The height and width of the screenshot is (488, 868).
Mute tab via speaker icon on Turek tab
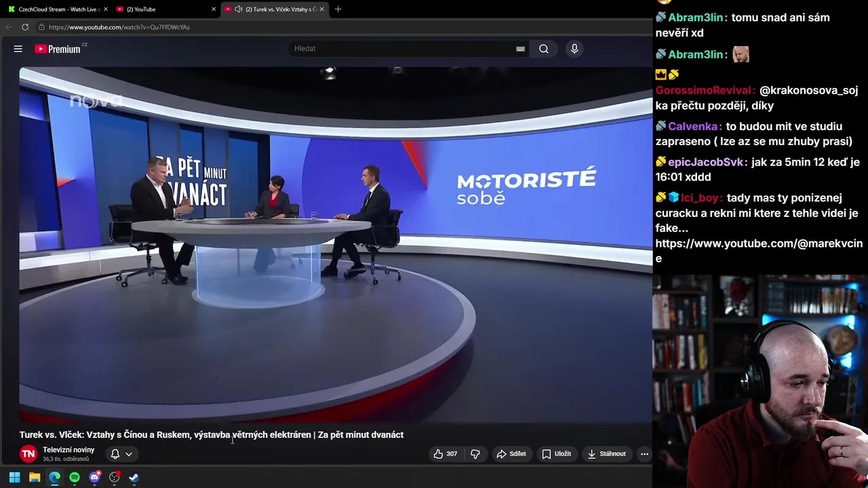tap(238, 9)
